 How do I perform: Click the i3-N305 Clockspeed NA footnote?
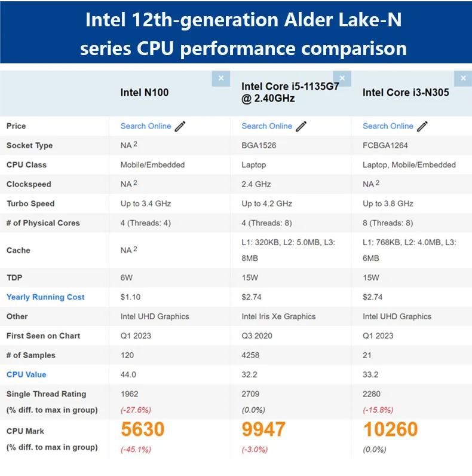click(378, 183)
